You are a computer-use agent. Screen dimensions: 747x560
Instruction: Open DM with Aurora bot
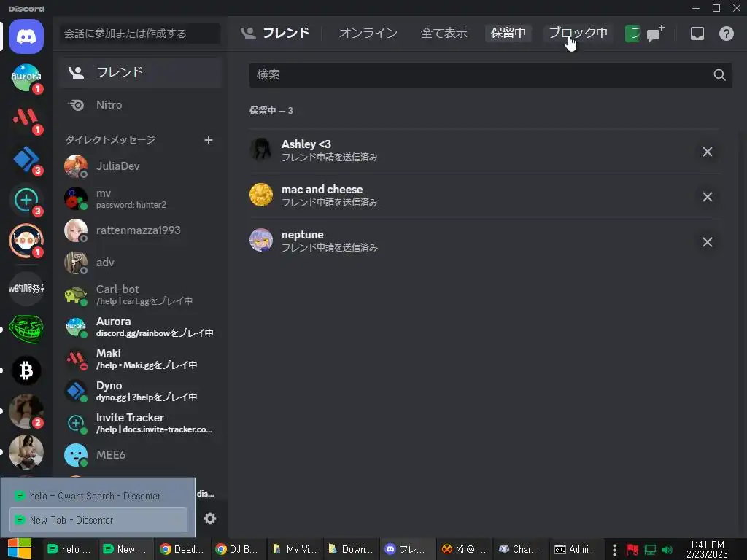point(141,327)
